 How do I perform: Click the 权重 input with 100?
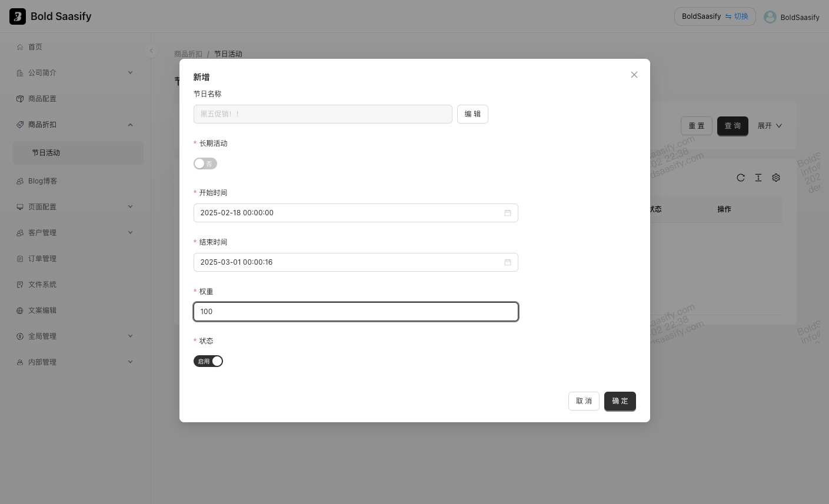356,312
